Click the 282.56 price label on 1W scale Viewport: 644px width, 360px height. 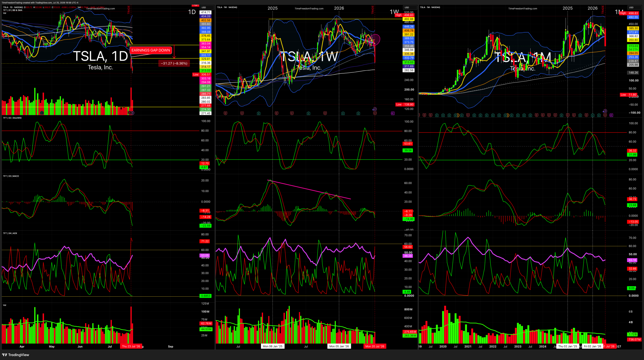(x=409, y=70)
